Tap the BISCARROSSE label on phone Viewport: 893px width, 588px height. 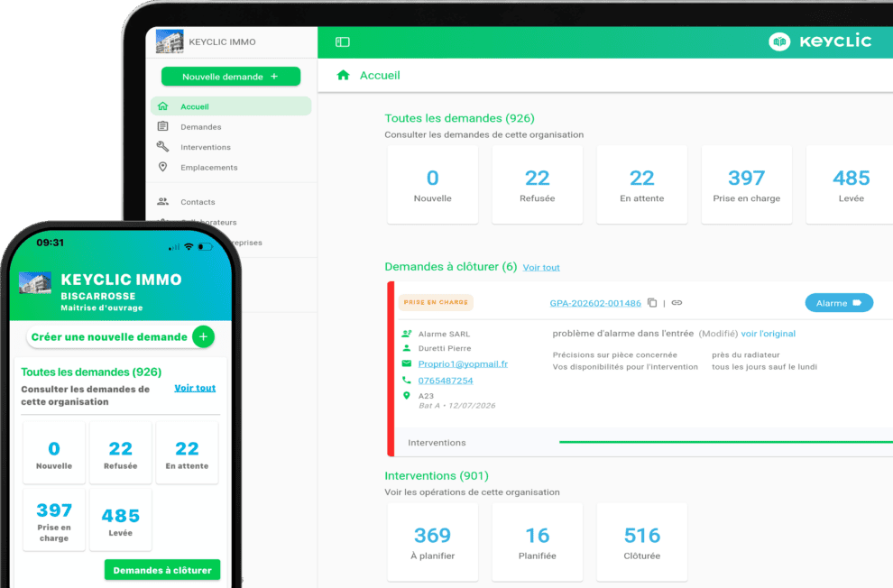coord(98,296)
